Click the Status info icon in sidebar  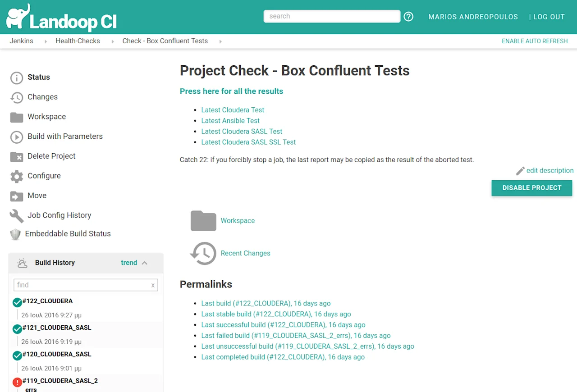pos(17,77)
